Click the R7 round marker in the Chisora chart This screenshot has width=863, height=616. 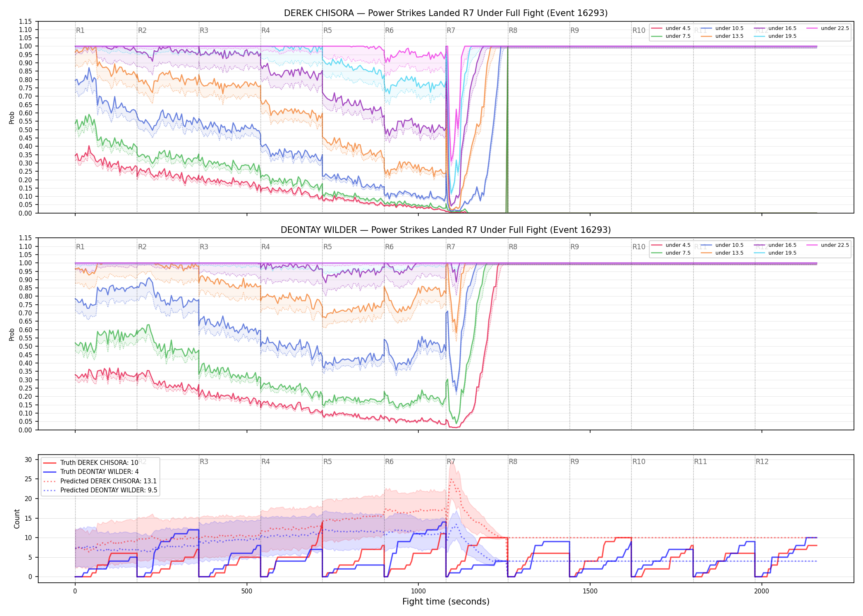[x=451, y=30]
